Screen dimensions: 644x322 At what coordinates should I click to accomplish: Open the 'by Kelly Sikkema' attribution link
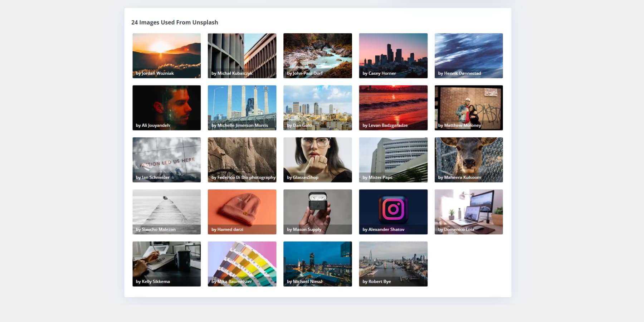pos(152,282)
